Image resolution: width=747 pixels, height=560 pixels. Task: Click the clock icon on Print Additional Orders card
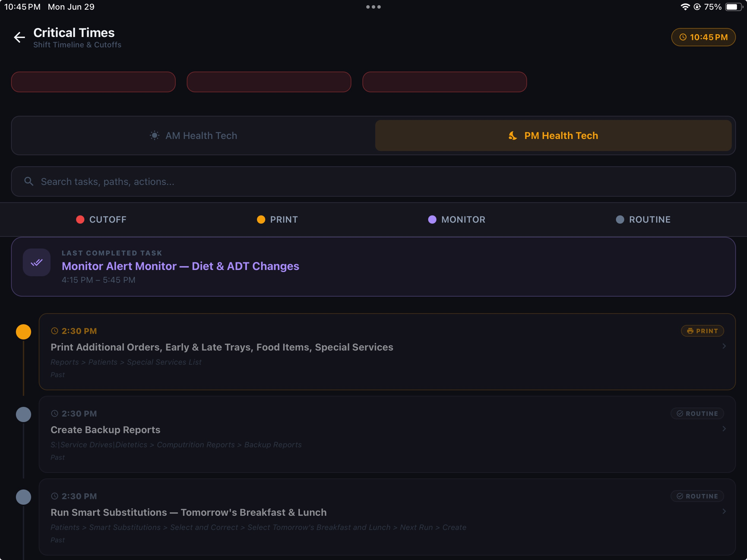click(54, 331)
